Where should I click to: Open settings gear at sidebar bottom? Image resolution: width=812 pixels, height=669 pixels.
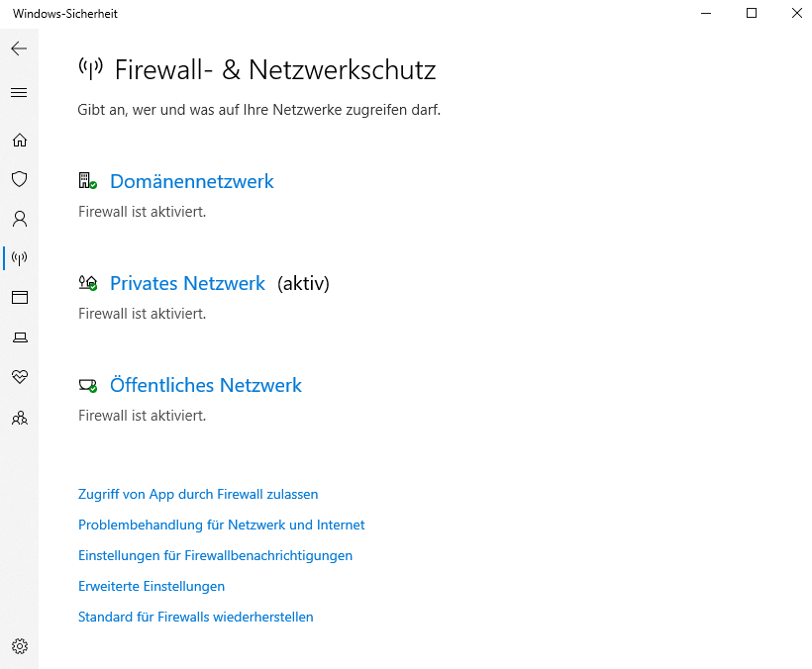pos(20,646)
